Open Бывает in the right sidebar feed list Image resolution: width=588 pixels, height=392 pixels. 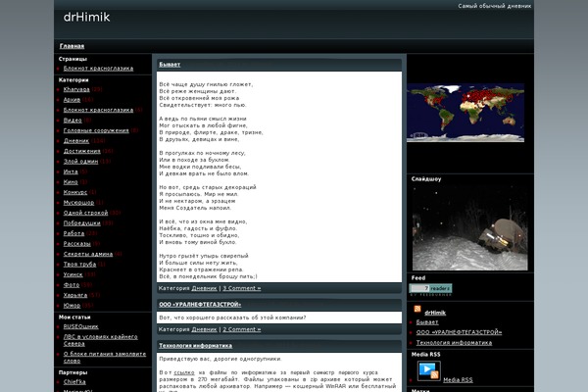427,322
